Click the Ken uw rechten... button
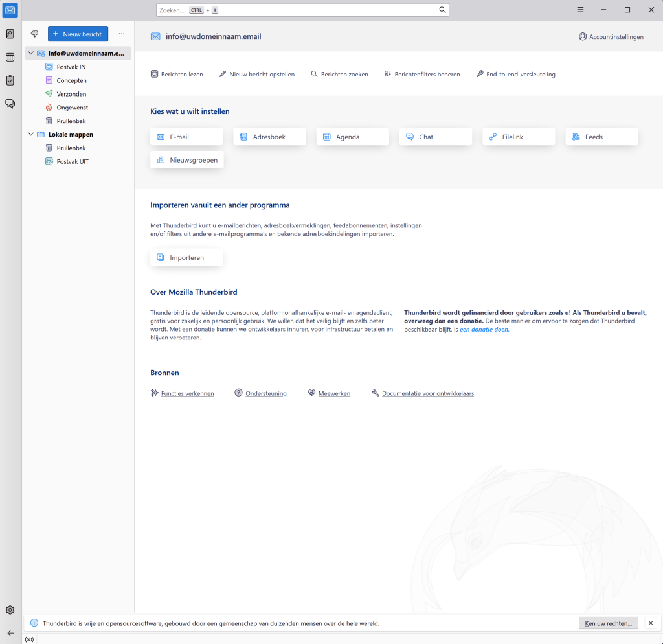 click(609, 623)
